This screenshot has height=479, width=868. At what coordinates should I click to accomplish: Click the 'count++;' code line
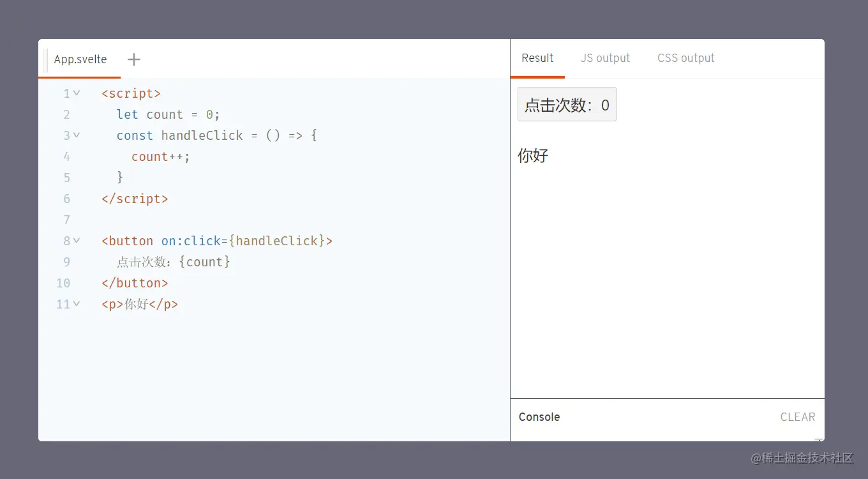(x=161, y=156)
